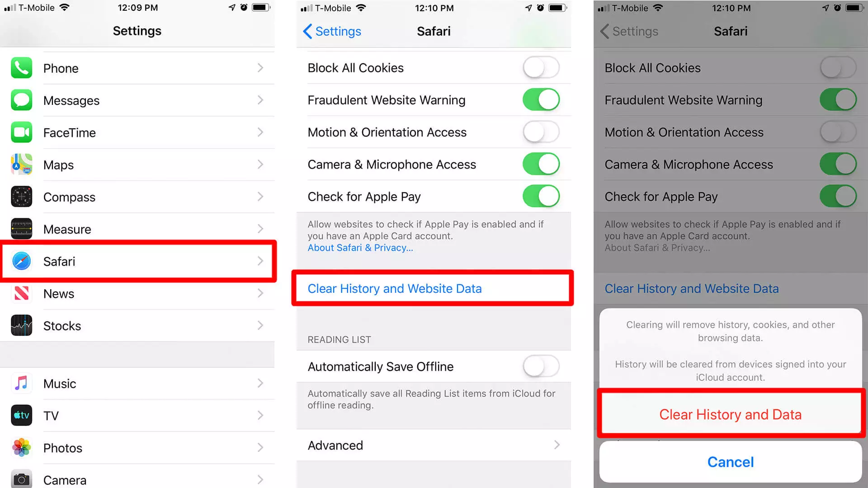Tap the Music app icon
Viewport: 868px width, 488px height.
click(21, 383)
